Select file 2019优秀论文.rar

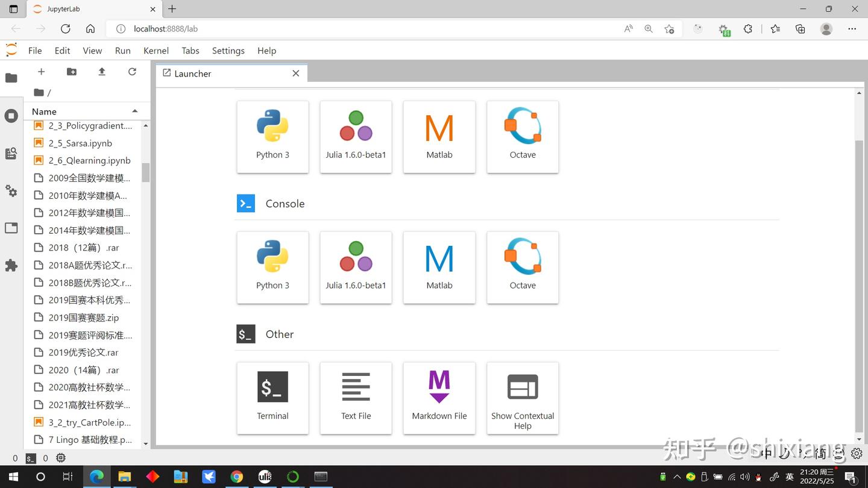click(x=82, y=352)
